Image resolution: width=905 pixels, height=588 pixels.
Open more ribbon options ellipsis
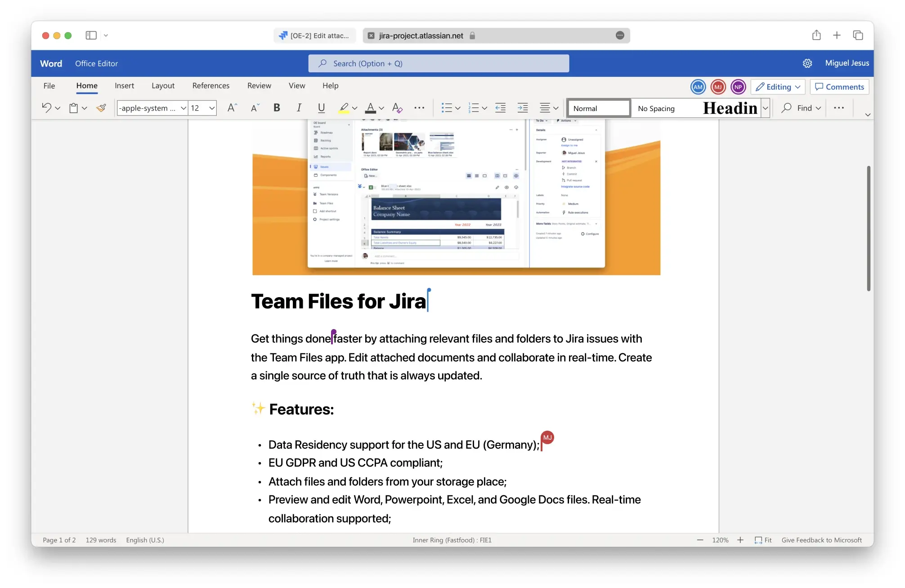coord(839,108)
